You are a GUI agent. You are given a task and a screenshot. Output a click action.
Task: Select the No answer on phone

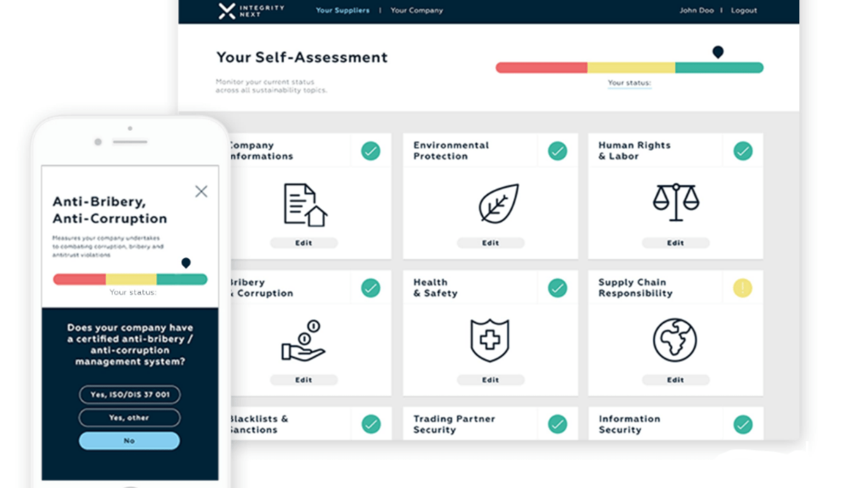pos(129,441)
